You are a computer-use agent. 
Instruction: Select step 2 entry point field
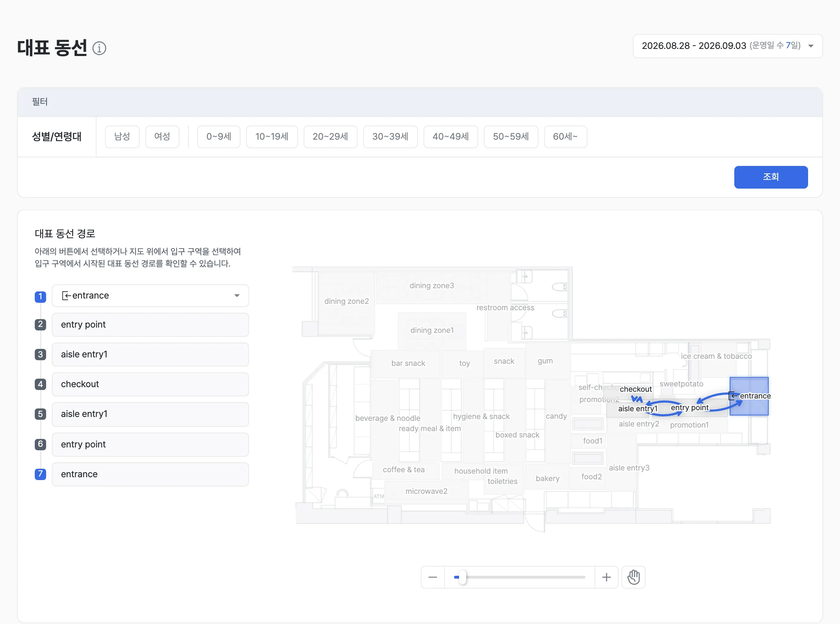150,324
